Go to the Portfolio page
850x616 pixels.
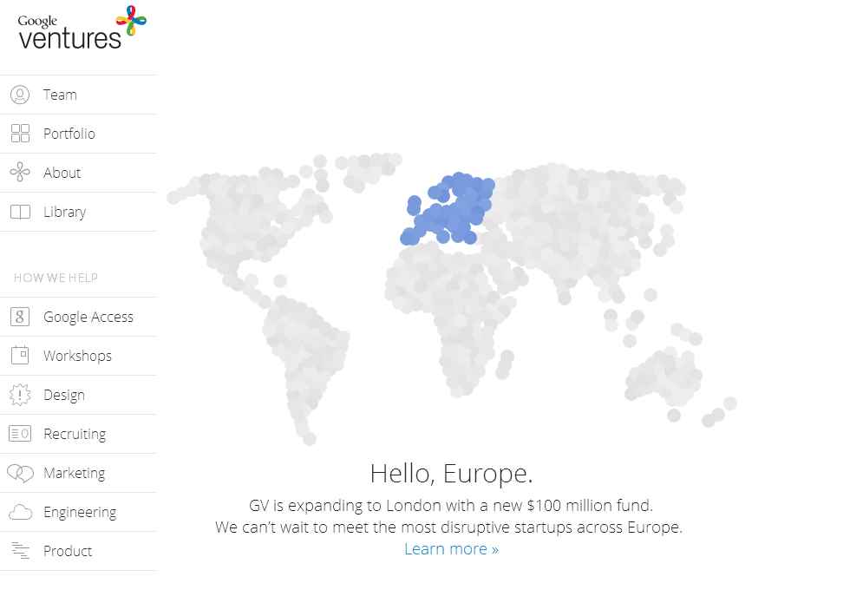click(69, 134)
